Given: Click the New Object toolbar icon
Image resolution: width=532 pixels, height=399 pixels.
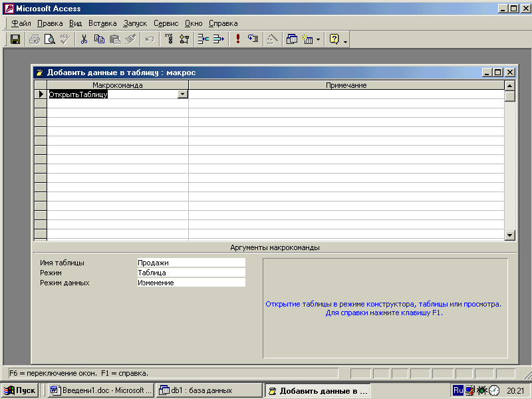Looking at the screenshot, I should tap(307, 39).
